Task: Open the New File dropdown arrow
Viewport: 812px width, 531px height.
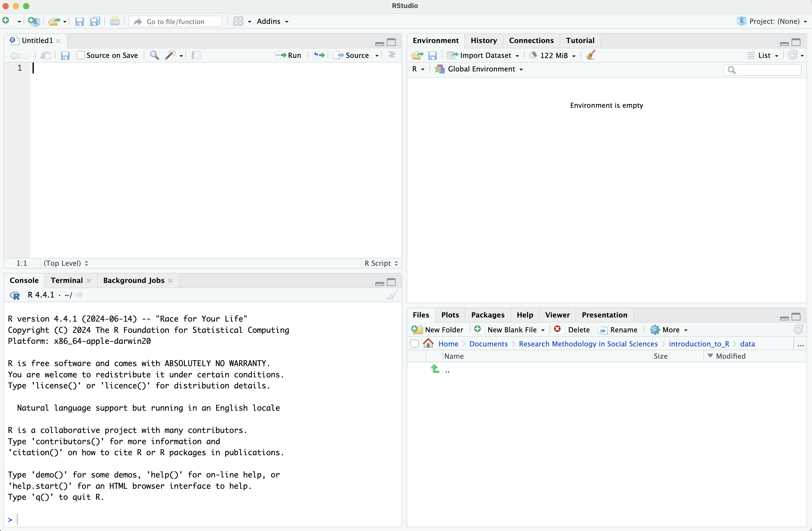Action: point(19,22)
